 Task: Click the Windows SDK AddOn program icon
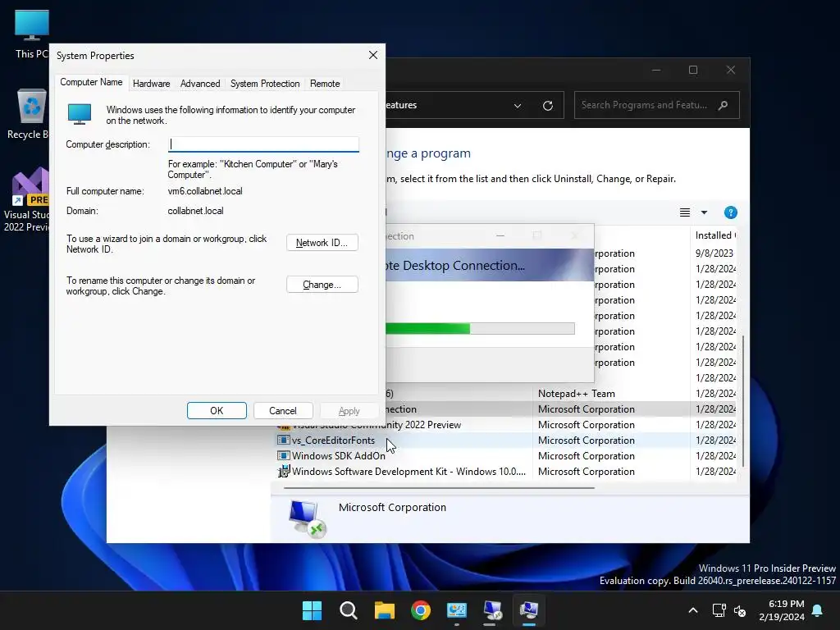tap(283, 455)
